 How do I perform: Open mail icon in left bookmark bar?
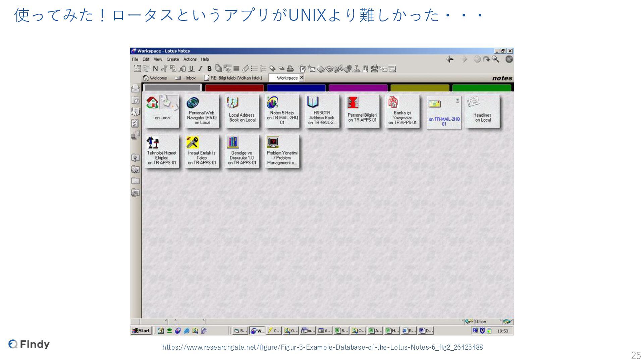point(135,88)
